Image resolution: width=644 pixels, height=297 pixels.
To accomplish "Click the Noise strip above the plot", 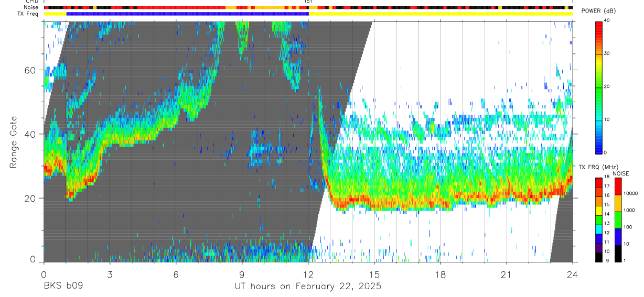I will click(x=308, y=8).
